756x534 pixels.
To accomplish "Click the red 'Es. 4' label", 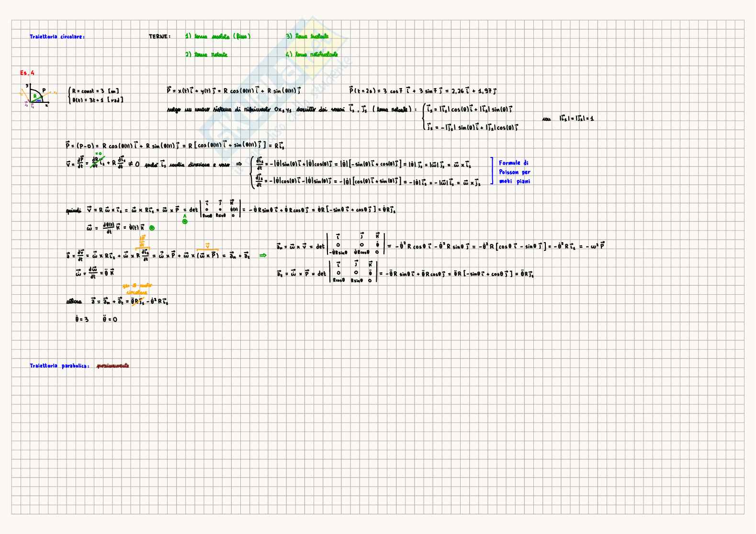I will point(27,73).
